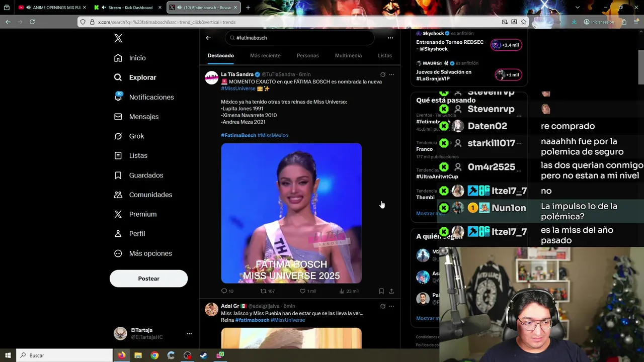Screen dimensions: 644x362
Task: Open Grok in the sidebar
Action: [129, 136]
